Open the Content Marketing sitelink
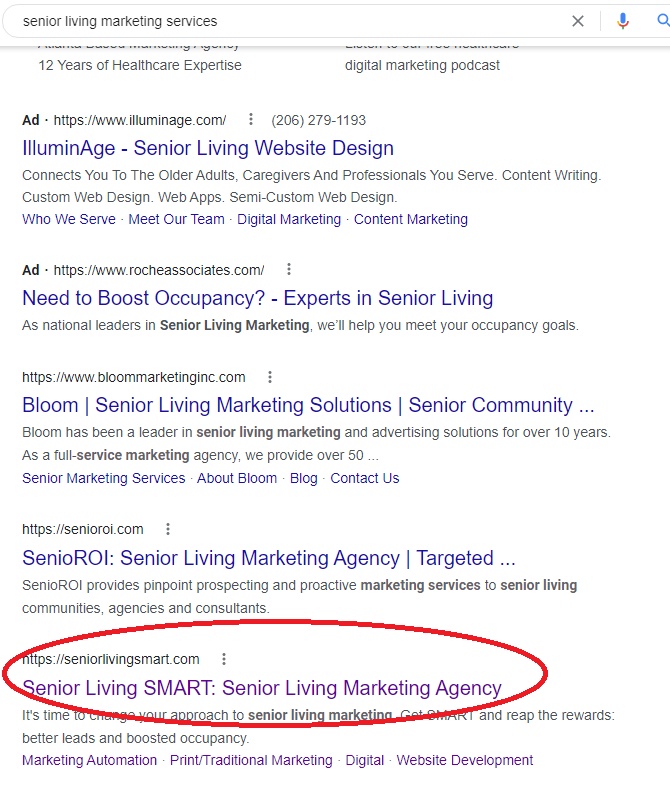Screen dimensions: 670x793 tap(411, 219)
